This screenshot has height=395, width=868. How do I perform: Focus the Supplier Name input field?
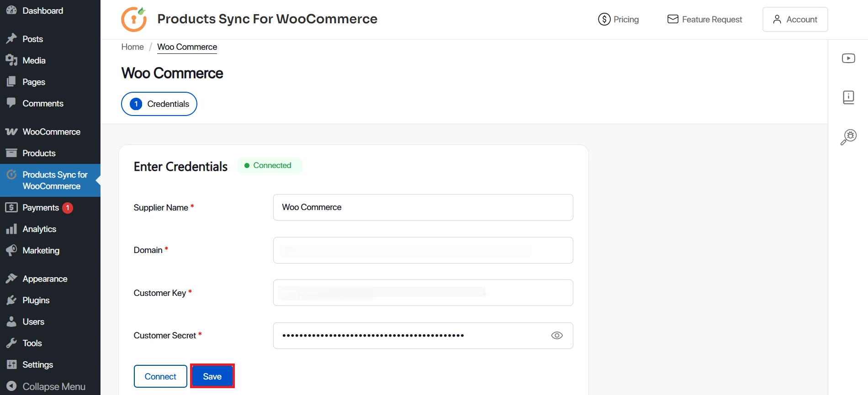[423, 207]
